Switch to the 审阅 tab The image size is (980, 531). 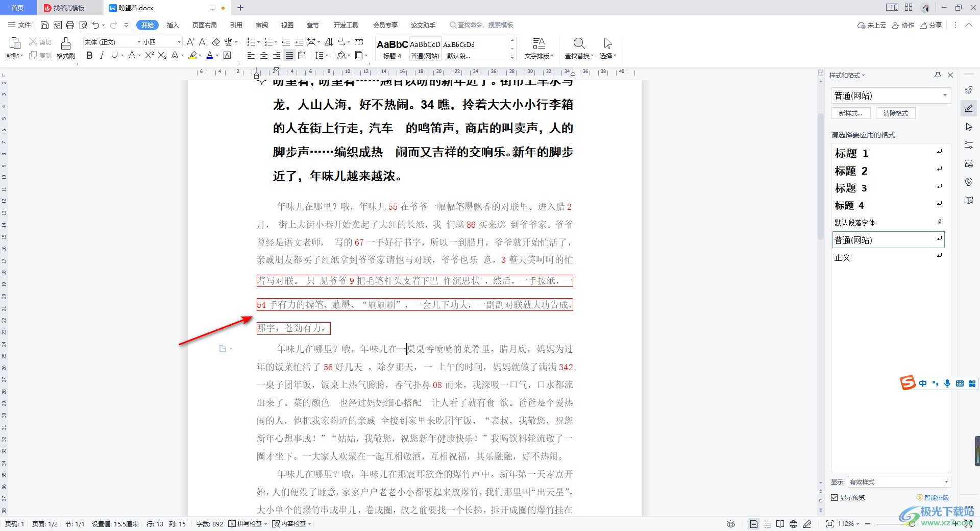262,25
